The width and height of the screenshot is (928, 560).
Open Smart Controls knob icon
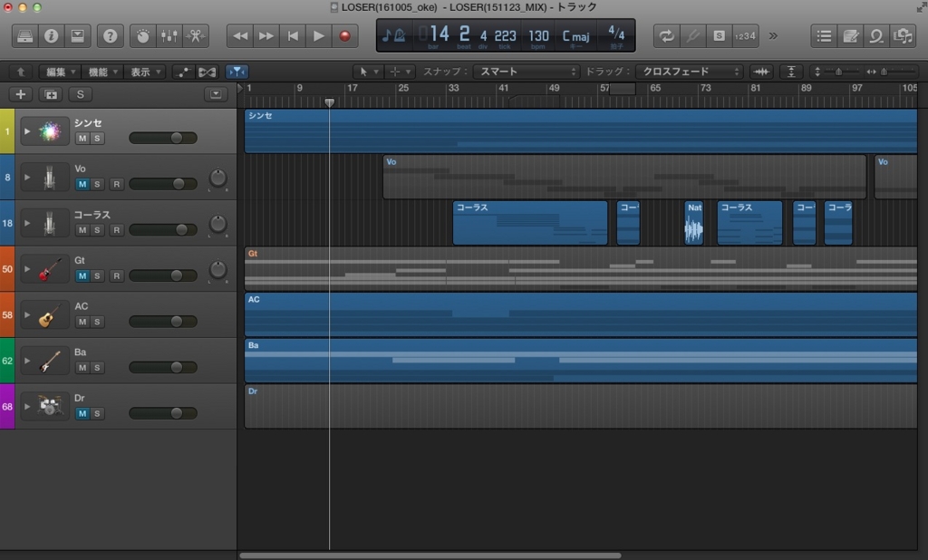(142, 36)
